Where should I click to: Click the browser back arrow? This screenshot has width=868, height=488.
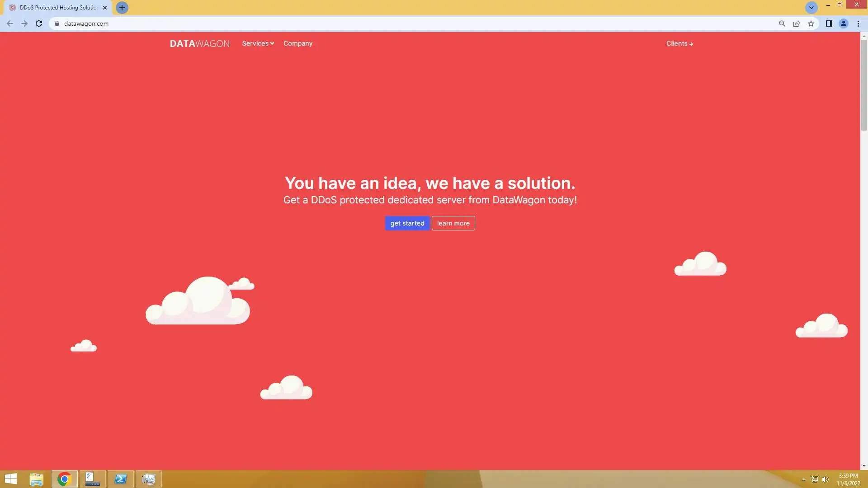(10, 23)
